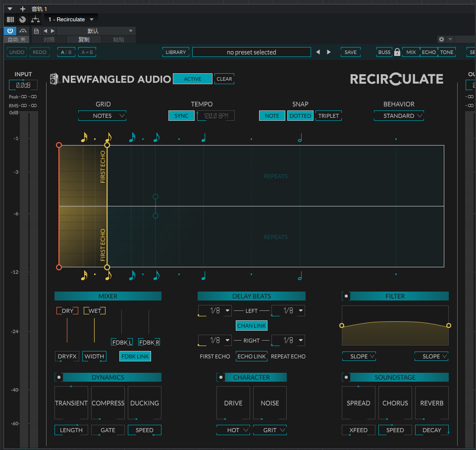Click the top quarter note icon
The width and height of the screenshot is (476, 450).
(x=204, y=138)
